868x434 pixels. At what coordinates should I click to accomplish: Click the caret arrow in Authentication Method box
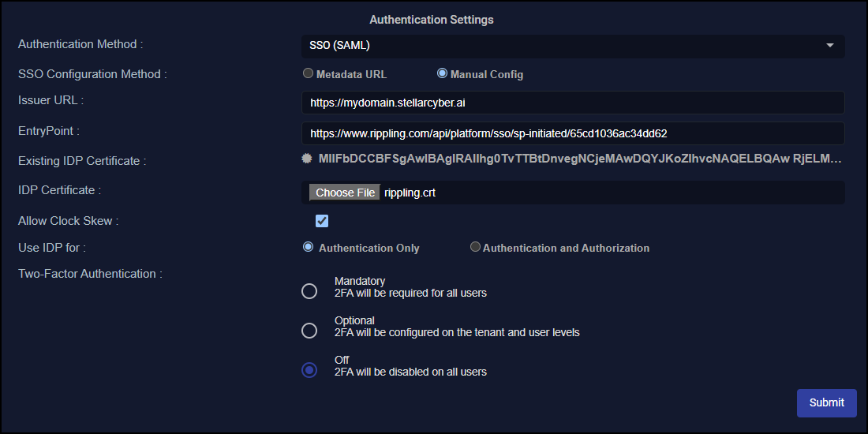tap(829, 46)
